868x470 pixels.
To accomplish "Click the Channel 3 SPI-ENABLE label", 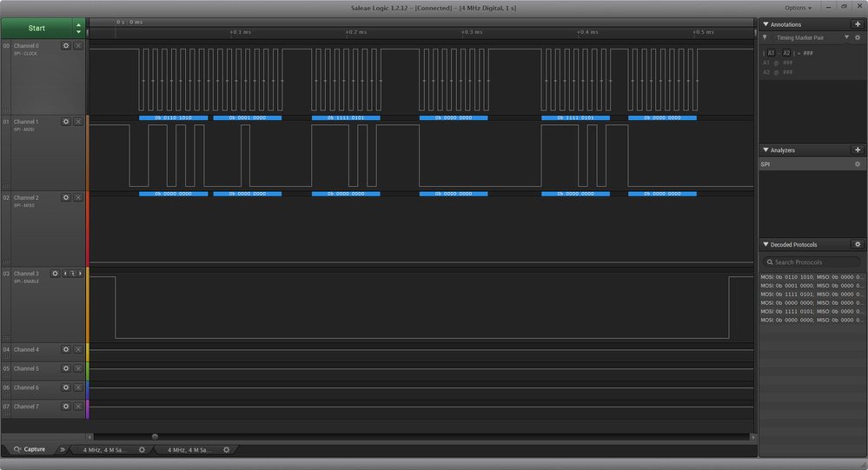I will coord(27,281).
